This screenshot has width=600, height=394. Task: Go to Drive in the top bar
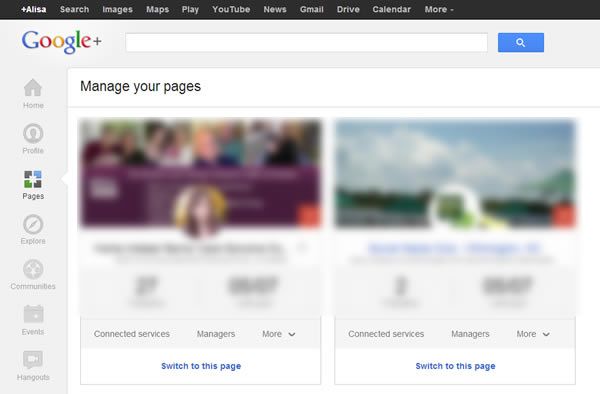point(348,9)
